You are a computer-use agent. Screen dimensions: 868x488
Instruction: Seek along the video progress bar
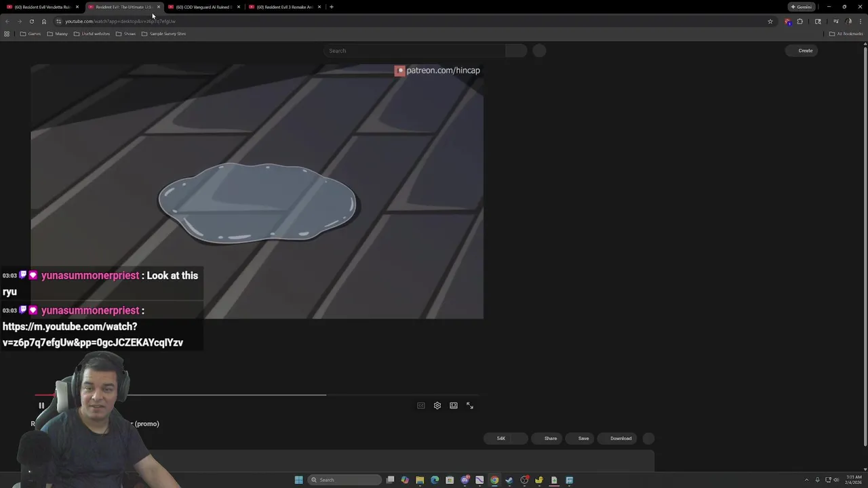[258, 394]
